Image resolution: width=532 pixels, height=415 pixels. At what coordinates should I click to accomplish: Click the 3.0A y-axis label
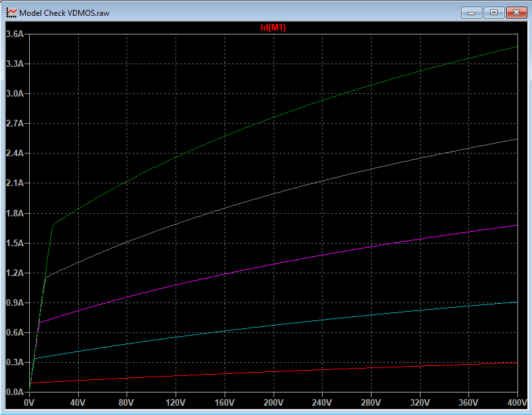pyautogui.click(x=15, y=93)
